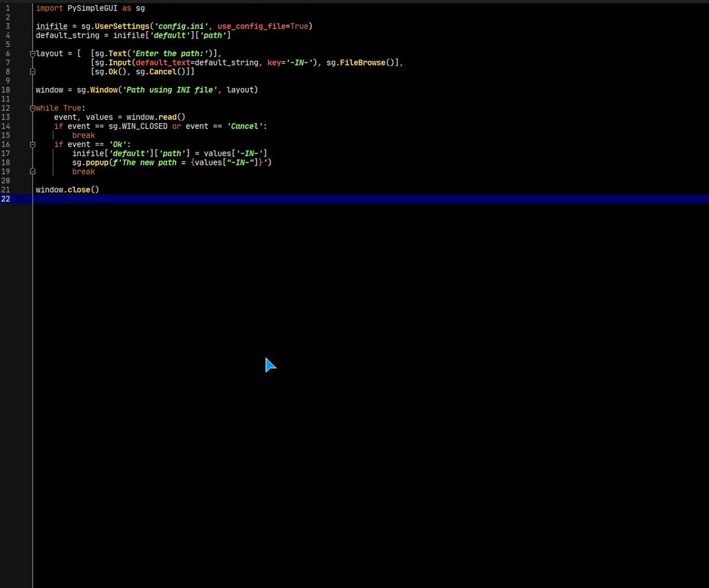Viewport: 709px width, 588px height.
Task: Select line number 14 in the gutter
Action: (x=6, y=126)
